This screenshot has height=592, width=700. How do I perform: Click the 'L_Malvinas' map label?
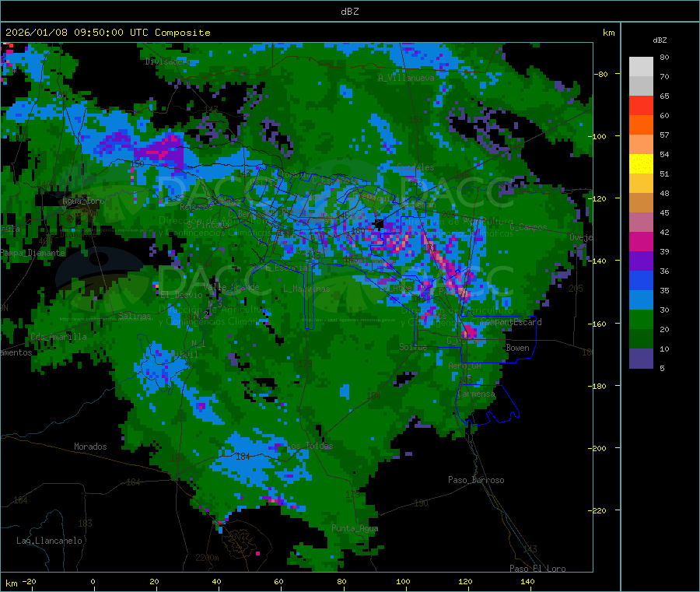tap(306, 289)
